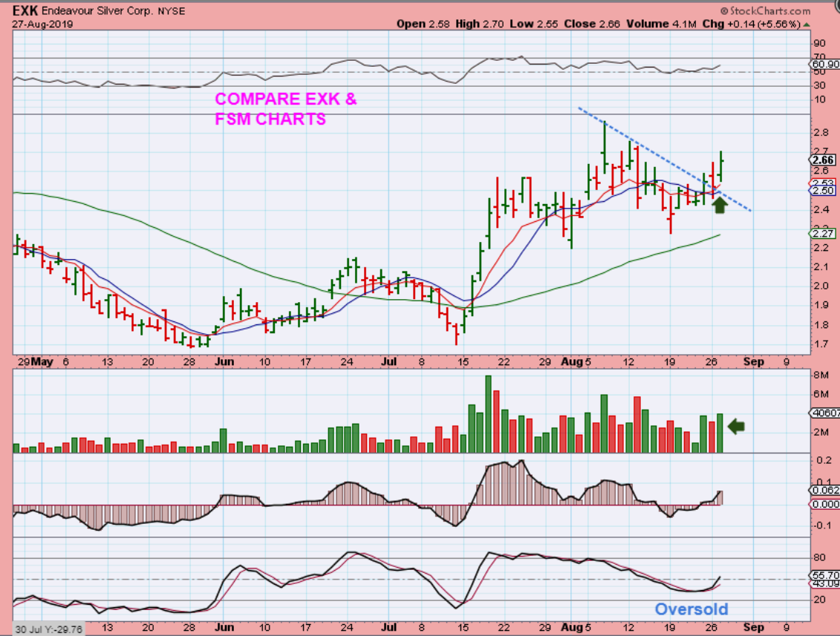Click the 'Low 2.55' value
840x636 pixels.
[533, 24]
